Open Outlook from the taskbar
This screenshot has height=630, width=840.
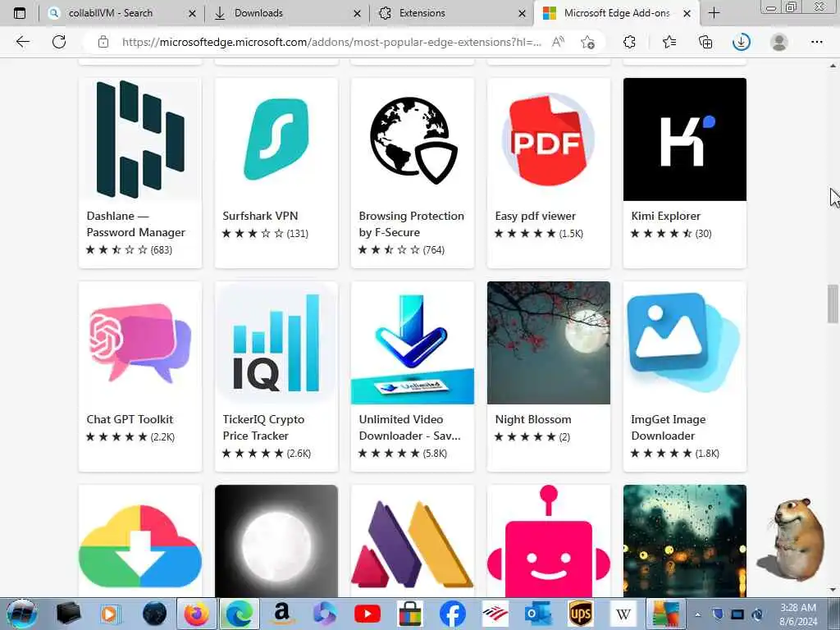pos(538,614)
